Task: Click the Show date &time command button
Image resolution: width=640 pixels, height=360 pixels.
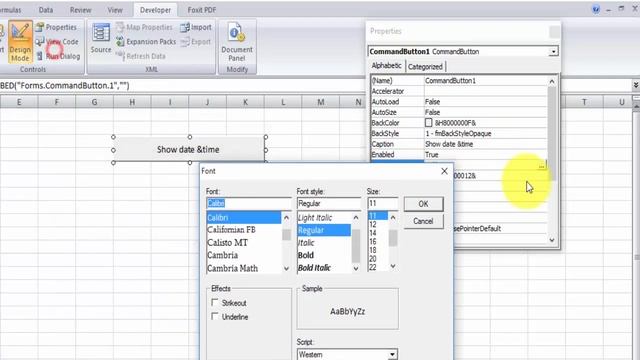Action: (x=189, y=150)
